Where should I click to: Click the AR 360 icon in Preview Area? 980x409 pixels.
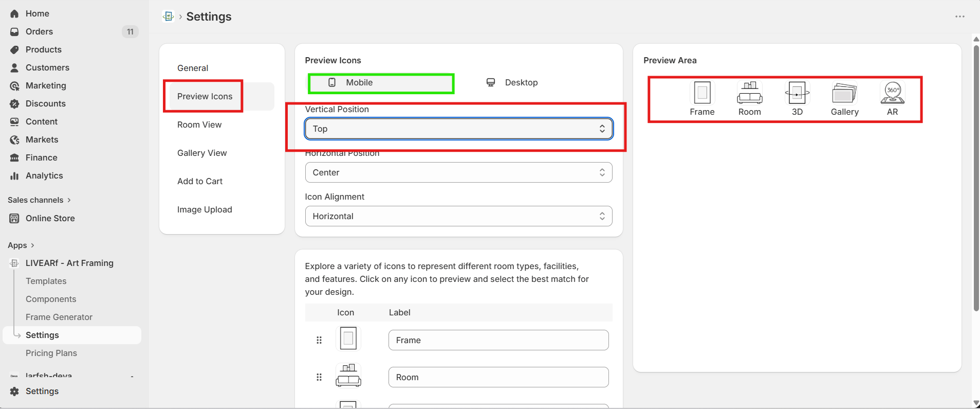893,93
